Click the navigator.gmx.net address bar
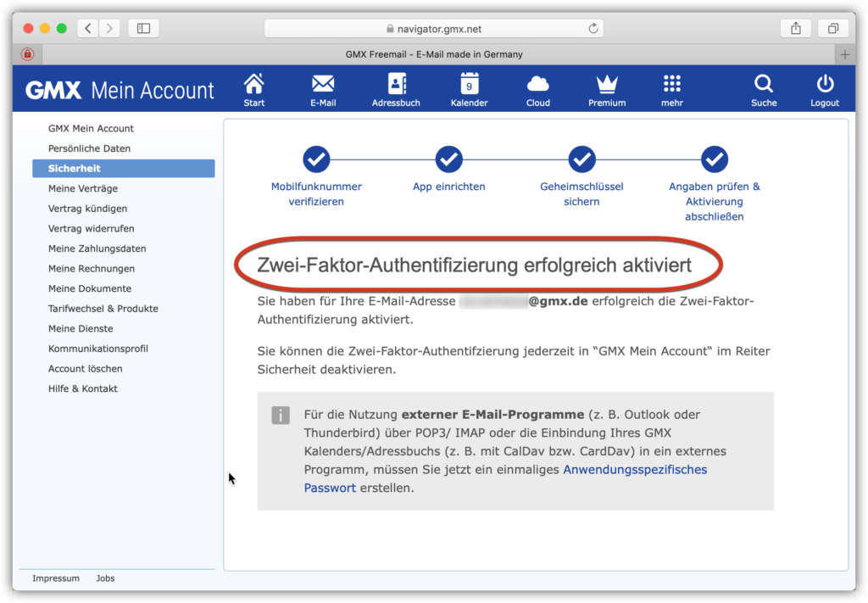868x603 pixels. click(x=434, y=29)
